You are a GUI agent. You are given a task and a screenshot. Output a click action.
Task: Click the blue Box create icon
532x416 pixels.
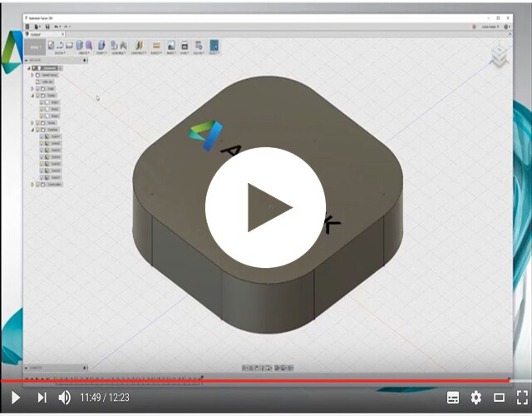(x=80, y=45)
